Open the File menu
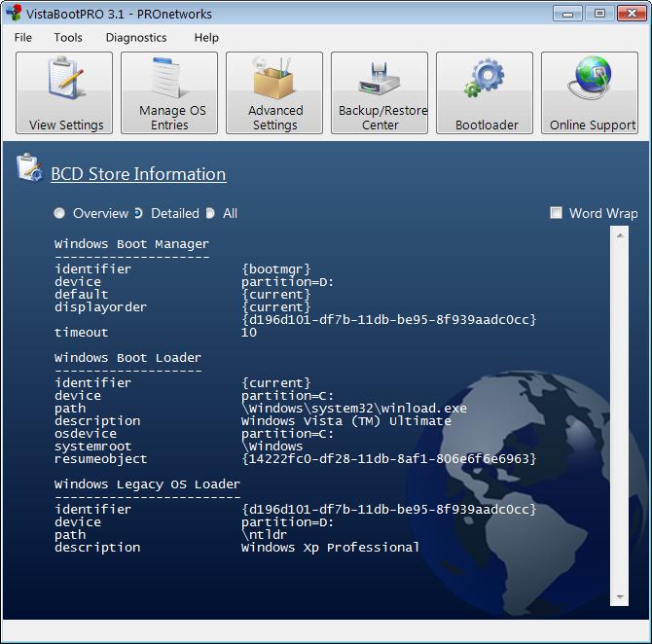Viewport: 652px width, 644px height. (x=23, y=37)
